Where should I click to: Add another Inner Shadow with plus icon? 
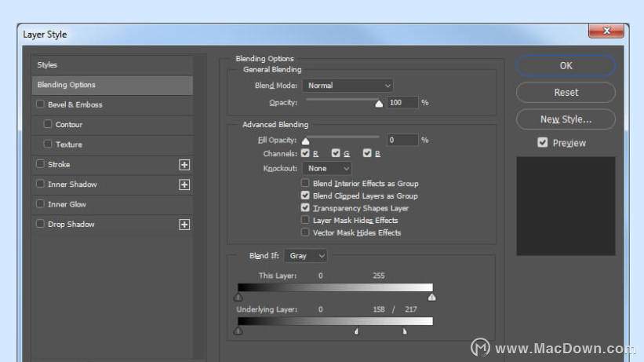[x=184, y=185]
